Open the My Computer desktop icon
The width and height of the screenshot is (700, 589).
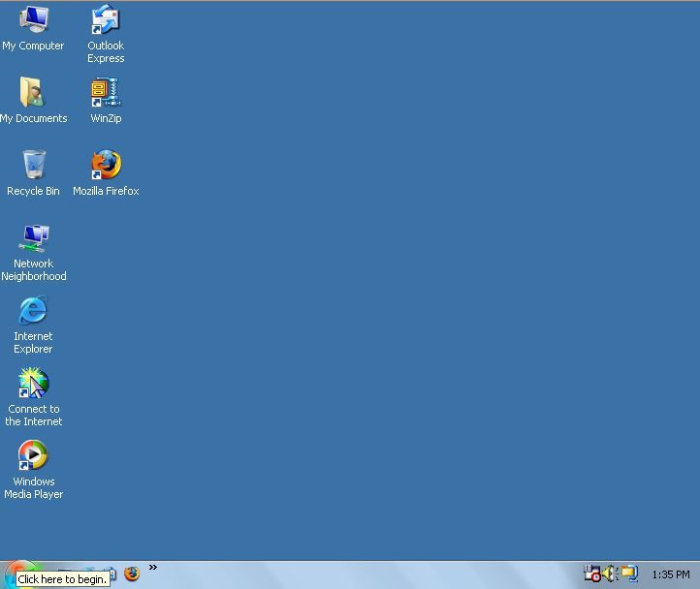click(x=33, y=21)
